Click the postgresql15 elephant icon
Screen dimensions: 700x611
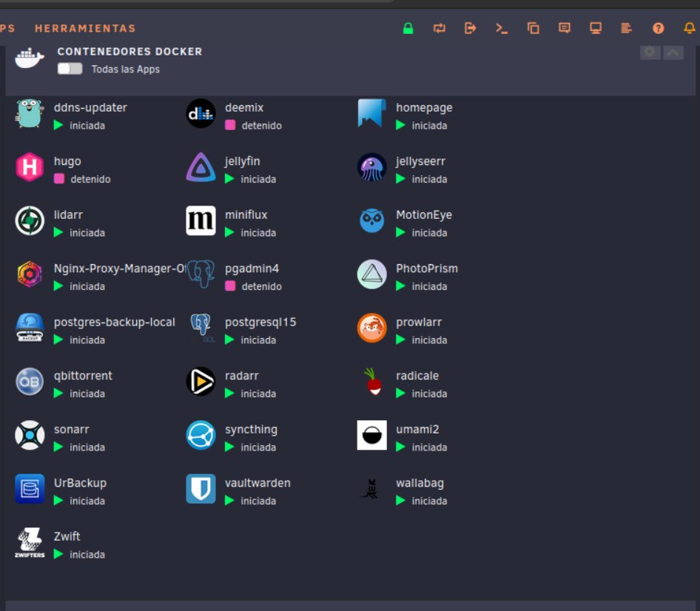click(x=201, y=328)
